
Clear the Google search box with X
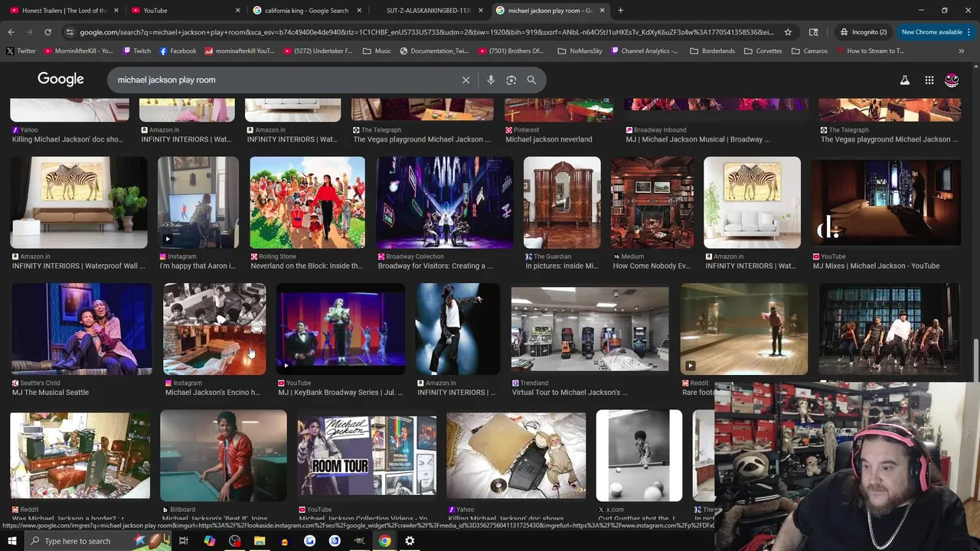(x=465, y=80)
